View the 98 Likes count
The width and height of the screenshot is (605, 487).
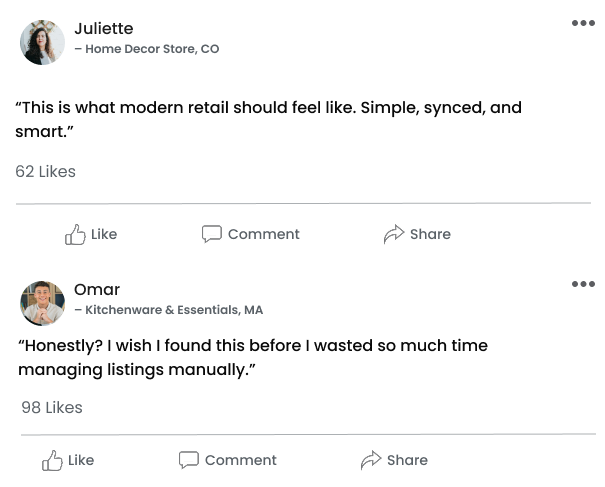(x=52, y=408)
